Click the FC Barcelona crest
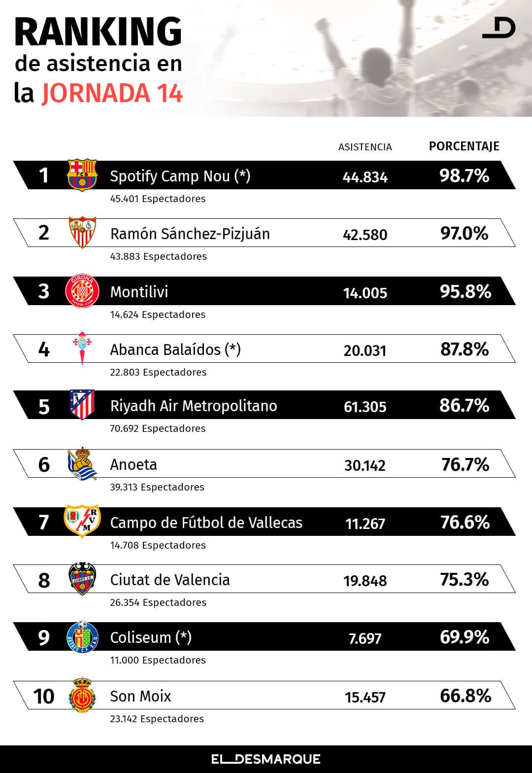 (82, 175)
